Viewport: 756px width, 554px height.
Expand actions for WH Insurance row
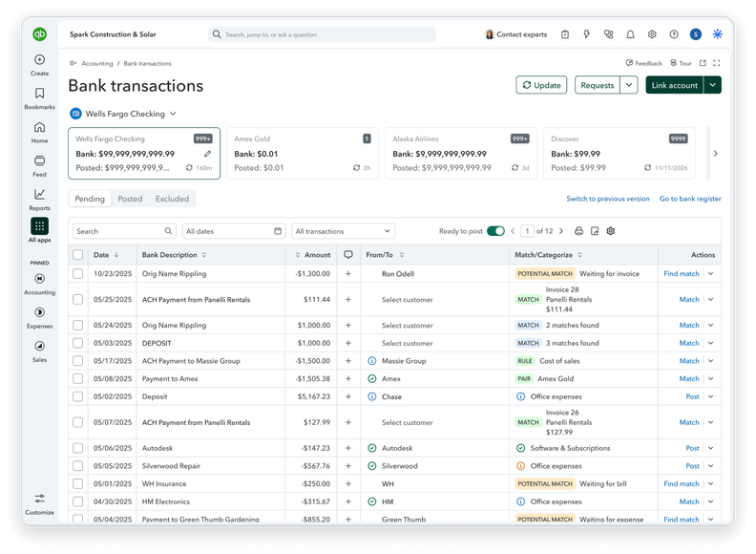711,483
